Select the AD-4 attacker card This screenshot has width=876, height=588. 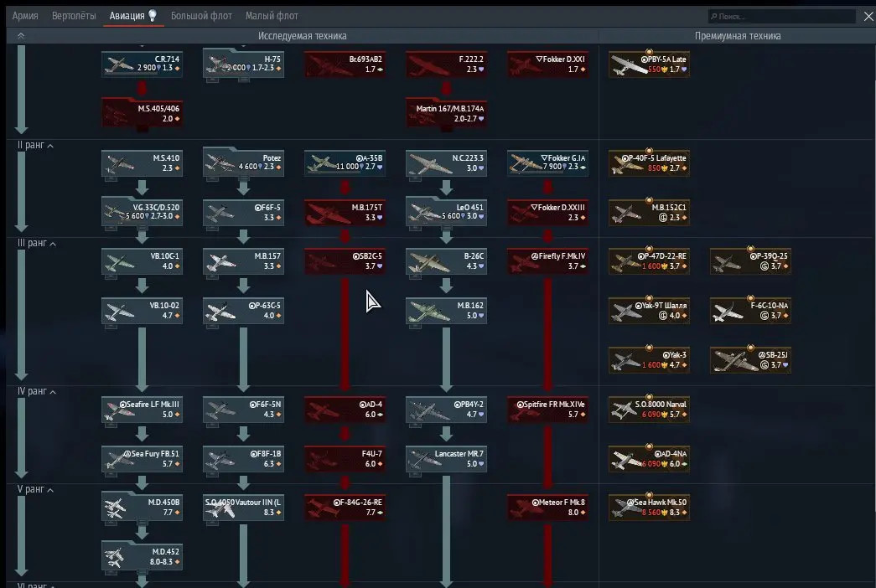(345, 410)
